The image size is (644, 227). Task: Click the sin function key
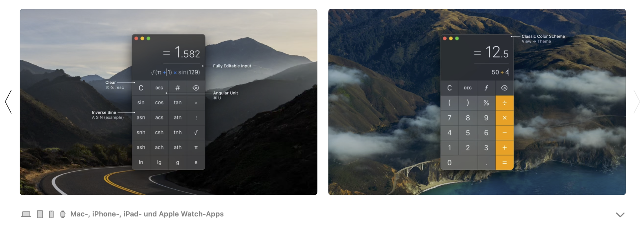tap(141, 103)
